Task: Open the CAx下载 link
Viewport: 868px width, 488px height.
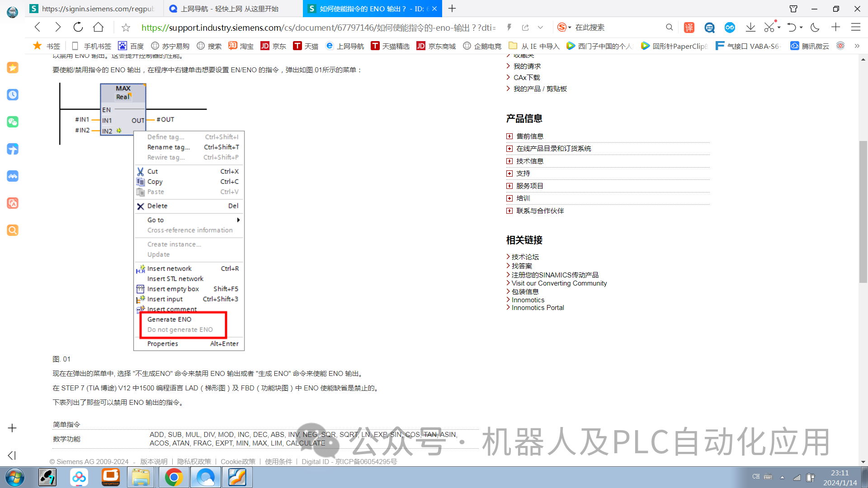Action: coord(527,78)
